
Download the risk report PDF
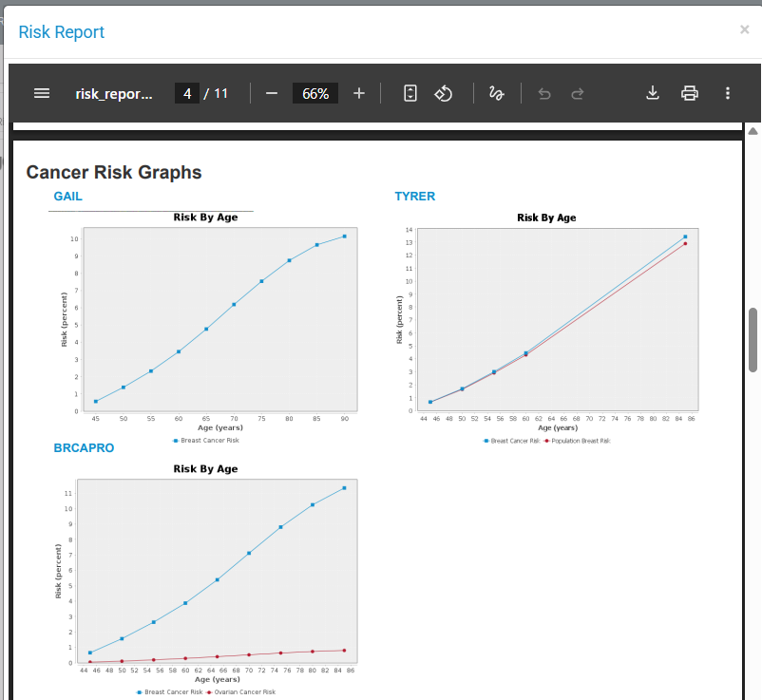click(653, 93)
